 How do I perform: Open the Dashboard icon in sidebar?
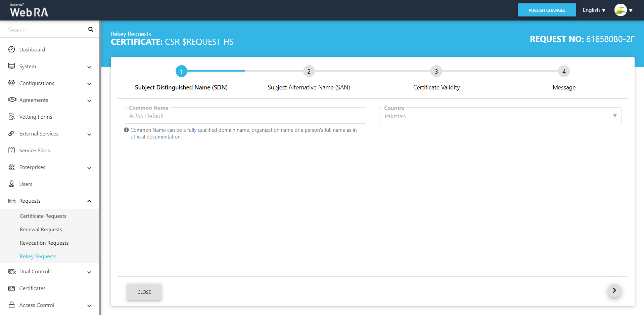click(x=12, y=49)
